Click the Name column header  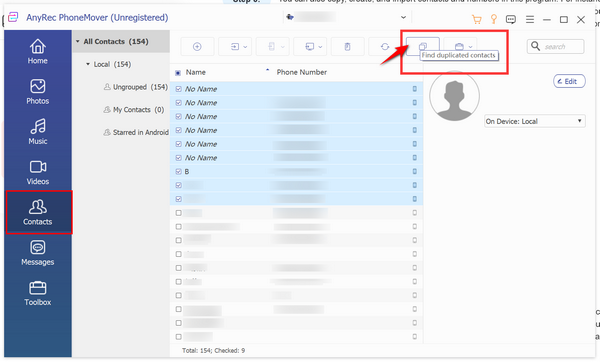196,72
